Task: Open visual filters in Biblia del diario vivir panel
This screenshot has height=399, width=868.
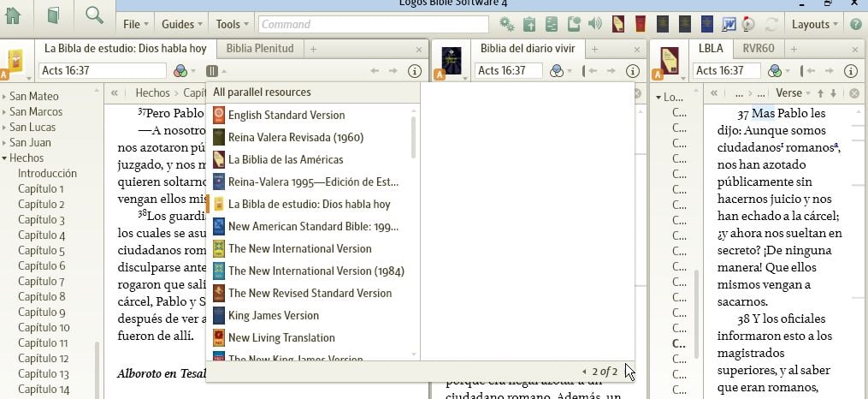Action: [557, 71]
